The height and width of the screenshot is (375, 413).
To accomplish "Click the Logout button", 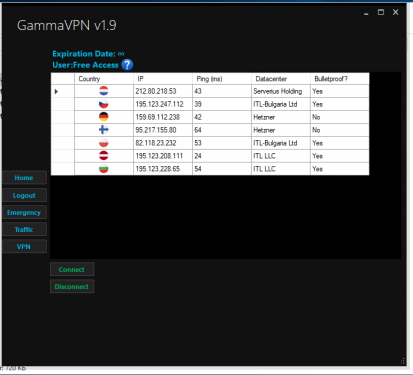I will coord(24,195).
